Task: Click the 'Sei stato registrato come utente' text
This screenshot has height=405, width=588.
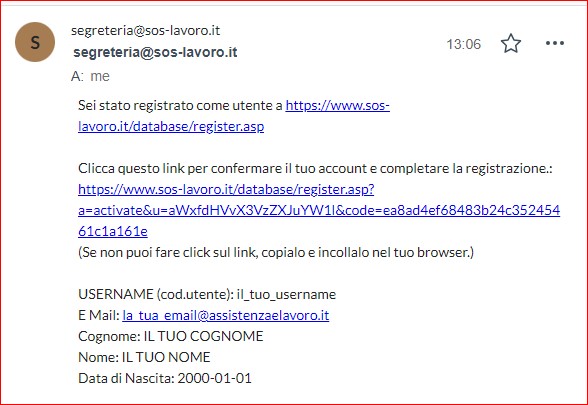Action: (180, 105)
